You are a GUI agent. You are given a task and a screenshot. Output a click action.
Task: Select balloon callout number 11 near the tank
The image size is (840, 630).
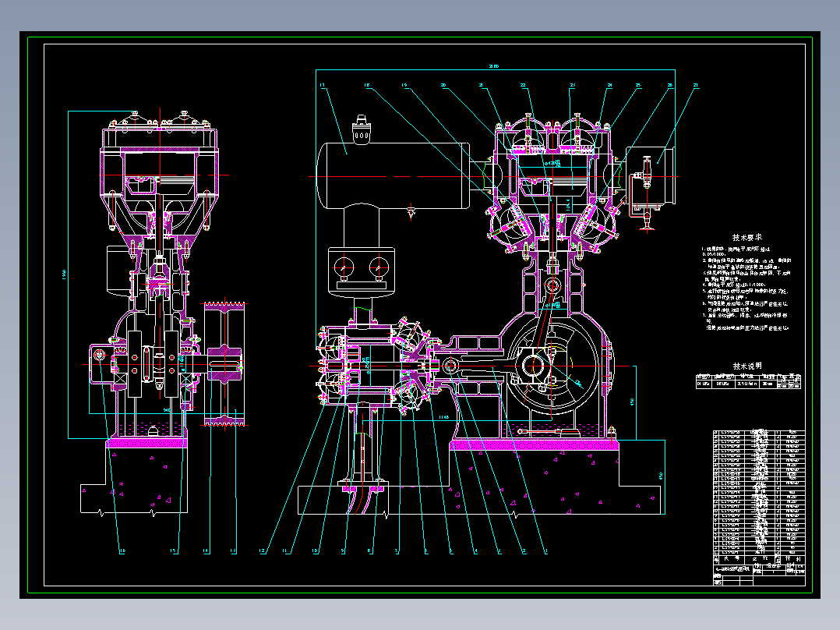322,84
